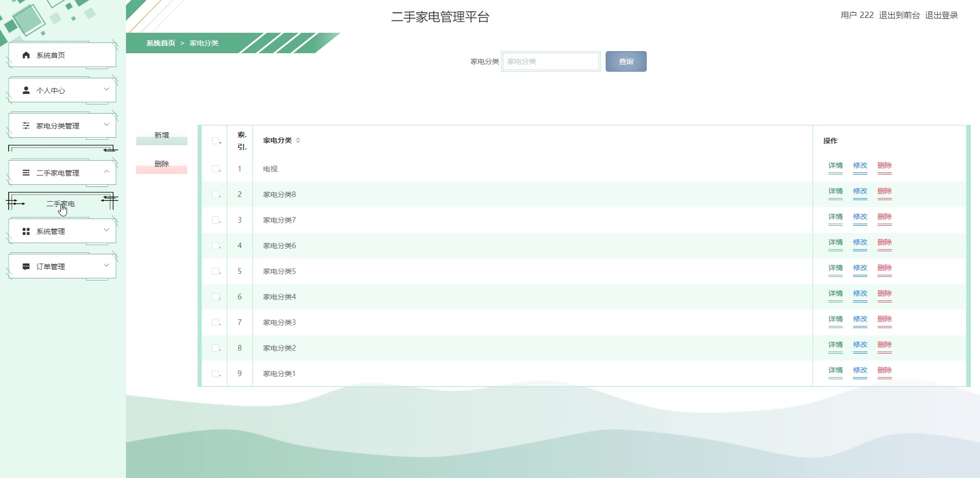Click the chat icon for 订单管理

[x=26, y=267]
